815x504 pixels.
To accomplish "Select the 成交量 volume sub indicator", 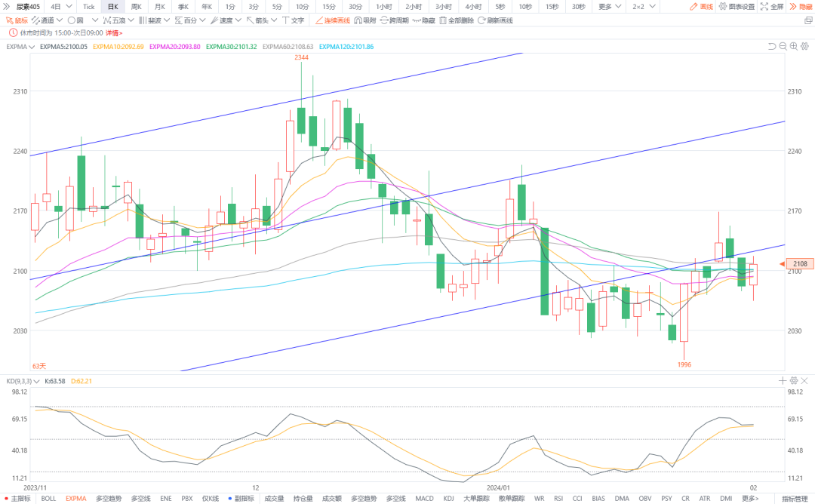I will pyautogui.click(x=274, y=498).
